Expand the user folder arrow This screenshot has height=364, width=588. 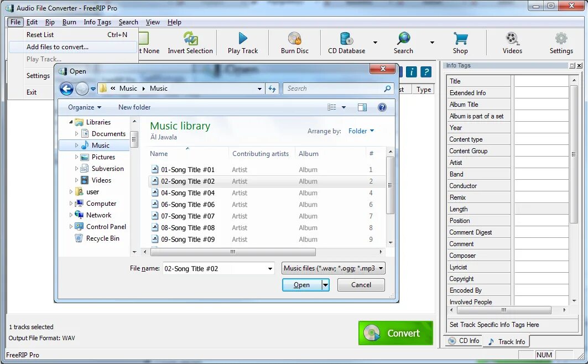pyautogui.click(x=71, y=192)
